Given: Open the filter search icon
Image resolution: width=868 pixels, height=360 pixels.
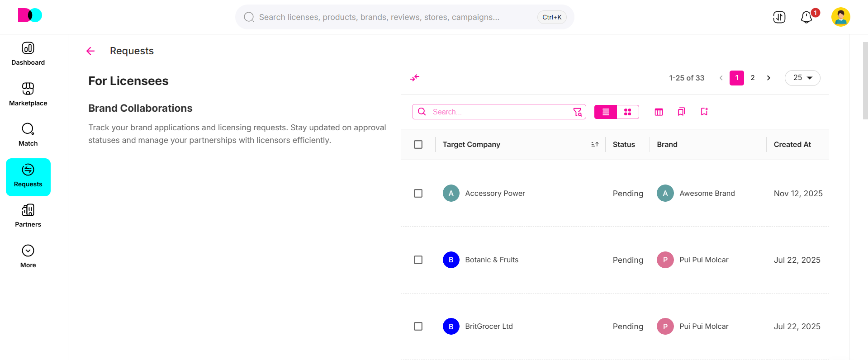Looking at the screenshot, I should tap(578, 112).
